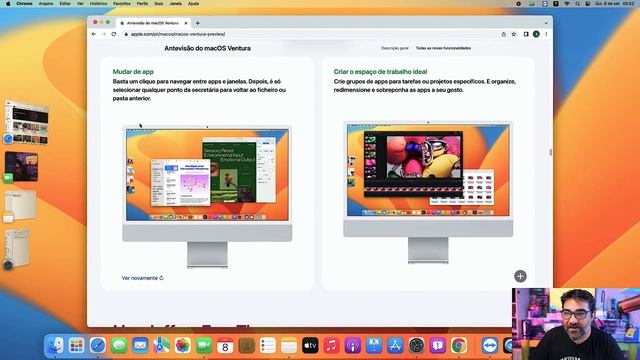Switch to FaceTime window in Stage Manager
Image resolution: width=640 pixels, height=360 pixels.
coord(21,167)
